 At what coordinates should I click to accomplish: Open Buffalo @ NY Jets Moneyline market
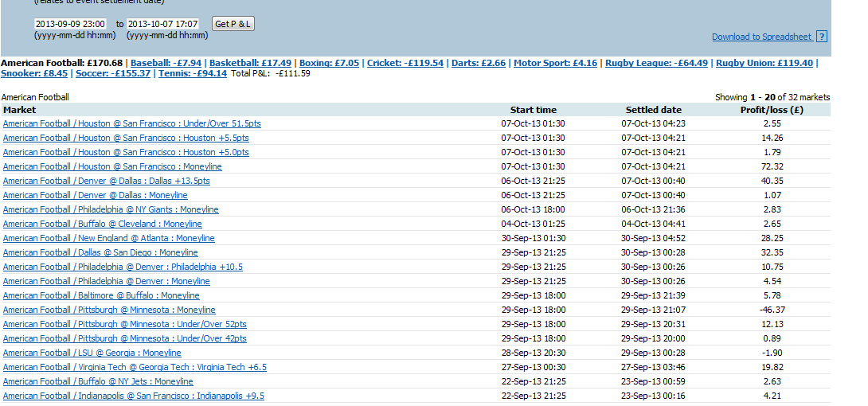point(98,382)
